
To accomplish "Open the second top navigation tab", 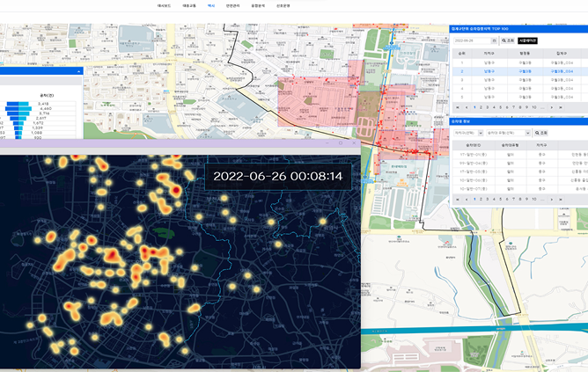I will click(x=189, y=5).
